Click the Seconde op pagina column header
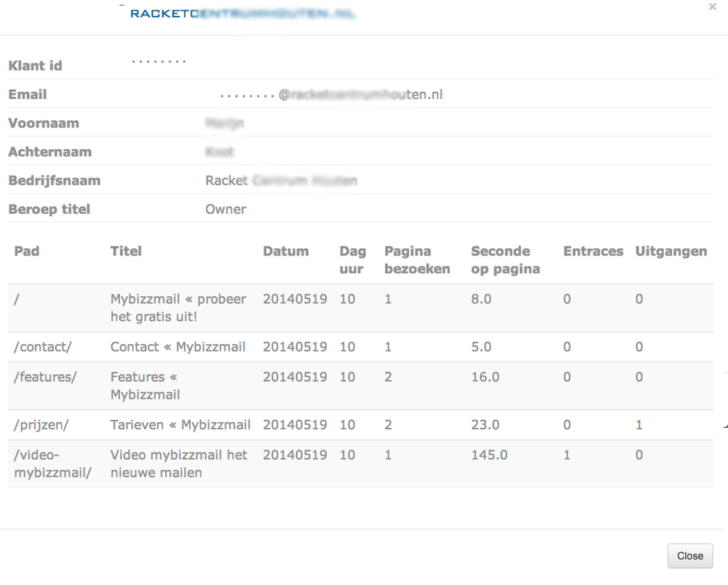Image resolution: width=728 pixels, height=585 pixels. [x=505, y=260]
